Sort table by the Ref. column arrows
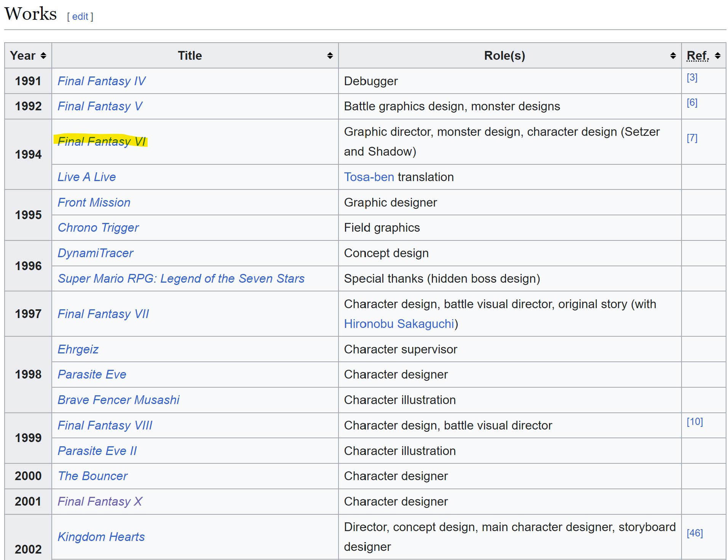Screen dimensions: 728x560 (717, 56)
